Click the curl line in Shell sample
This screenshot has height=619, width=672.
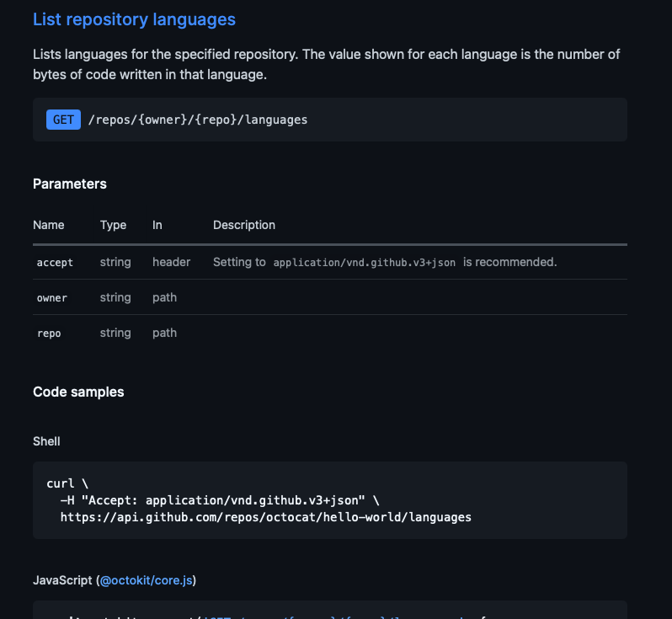coord(67,483)
